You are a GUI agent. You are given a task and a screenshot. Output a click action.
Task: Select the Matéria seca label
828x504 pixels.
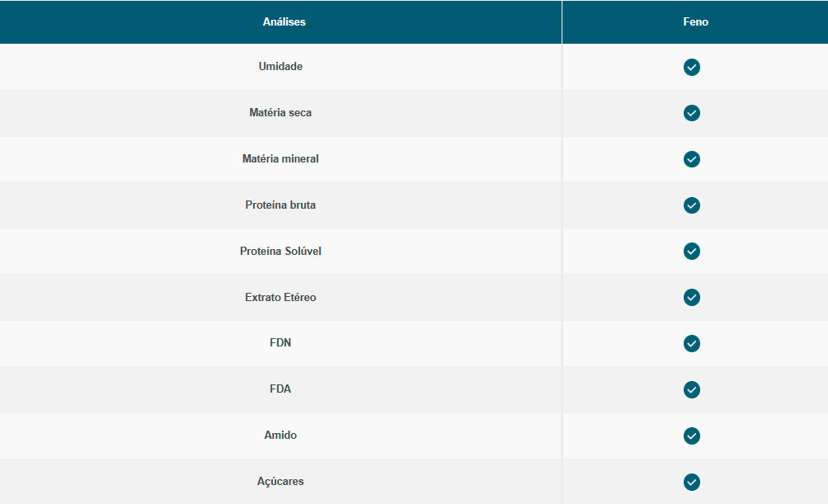(280, 113)
